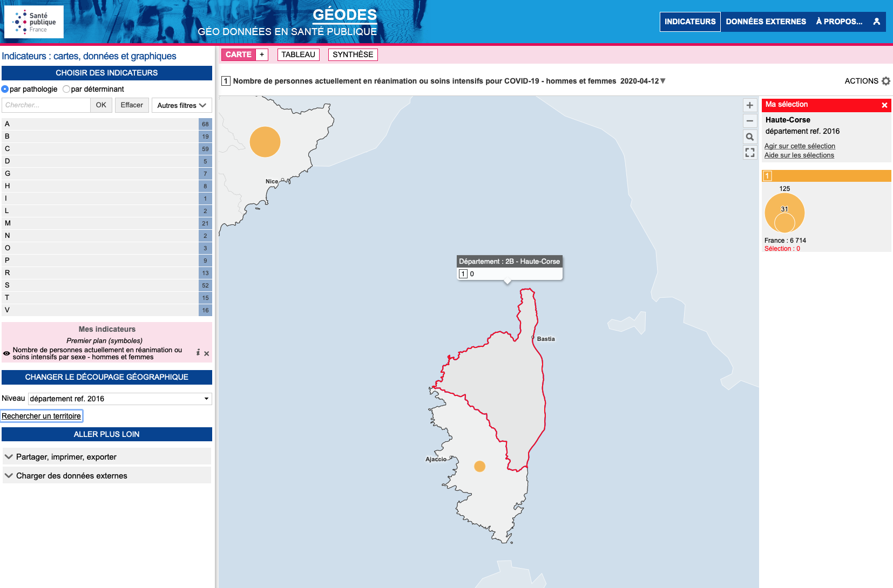Show info for the réanimation indicator
The width and height of the screenshot is (893, 588).
198,352
